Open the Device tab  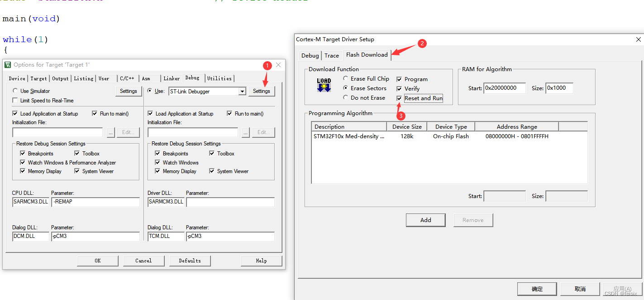pyautogui.click(x=17, y=78)
